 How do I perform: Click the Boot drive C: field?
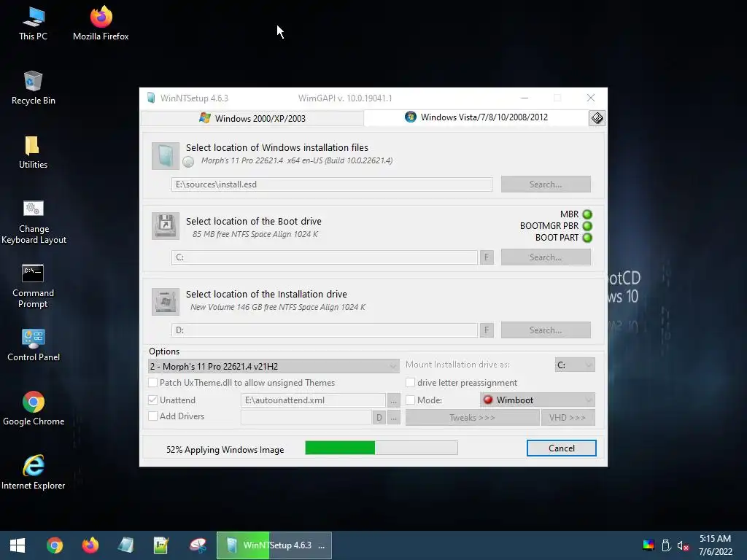pyautogui.click(x=325, y=257)
